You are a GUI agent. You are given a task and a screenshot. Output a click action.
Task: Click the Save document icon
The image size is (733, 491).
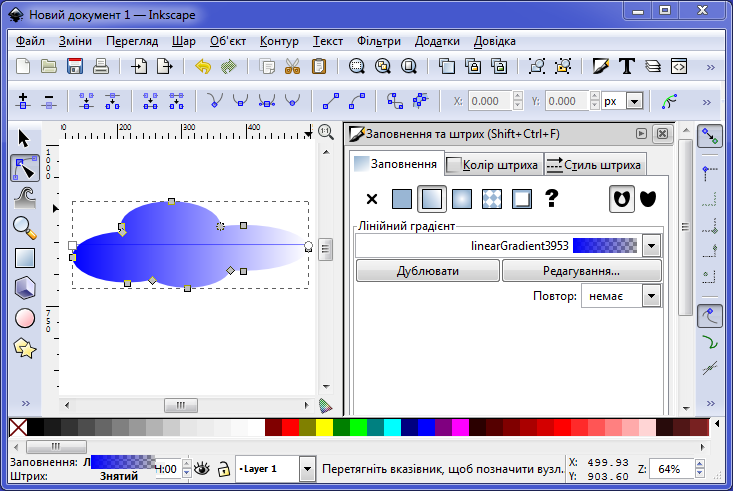[74, 67]
